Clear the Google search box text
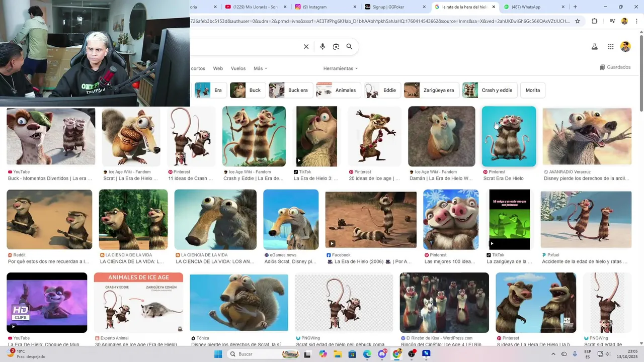The height and width of the screenshot is (362, 644). [x=306, y=47]
